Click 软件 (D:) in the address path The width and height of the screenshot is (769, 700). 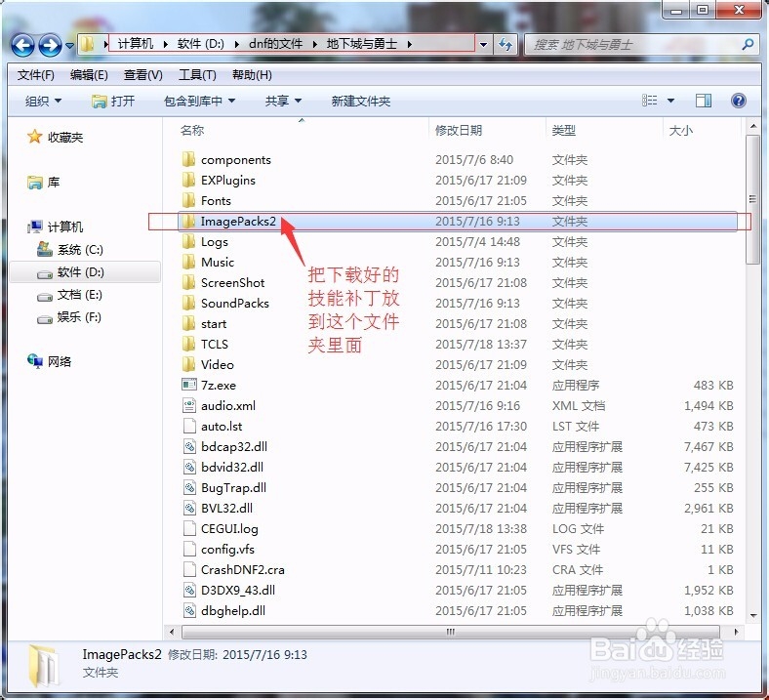click(x=201, y=44)
